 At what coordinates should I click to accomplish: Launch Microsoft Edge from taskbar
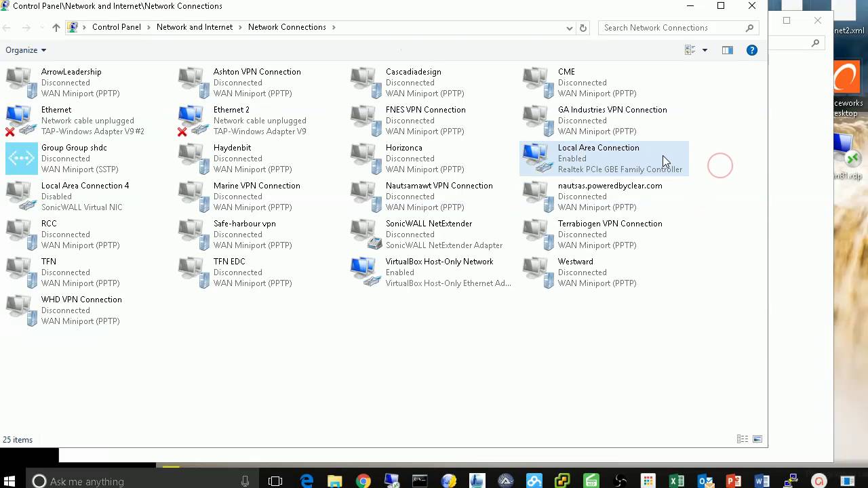(307, 481)
